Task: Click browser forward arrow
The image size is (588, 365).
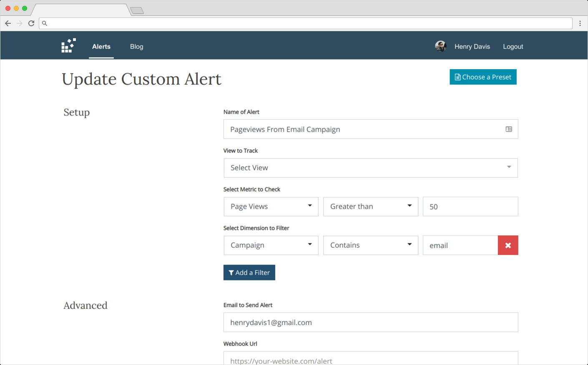Action: [20, 23]
